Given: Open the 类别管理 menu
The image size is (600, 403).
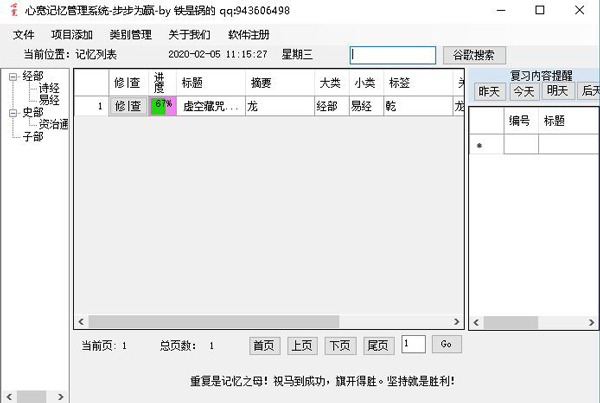Looking at the screenshot, I should pos(130,35).
